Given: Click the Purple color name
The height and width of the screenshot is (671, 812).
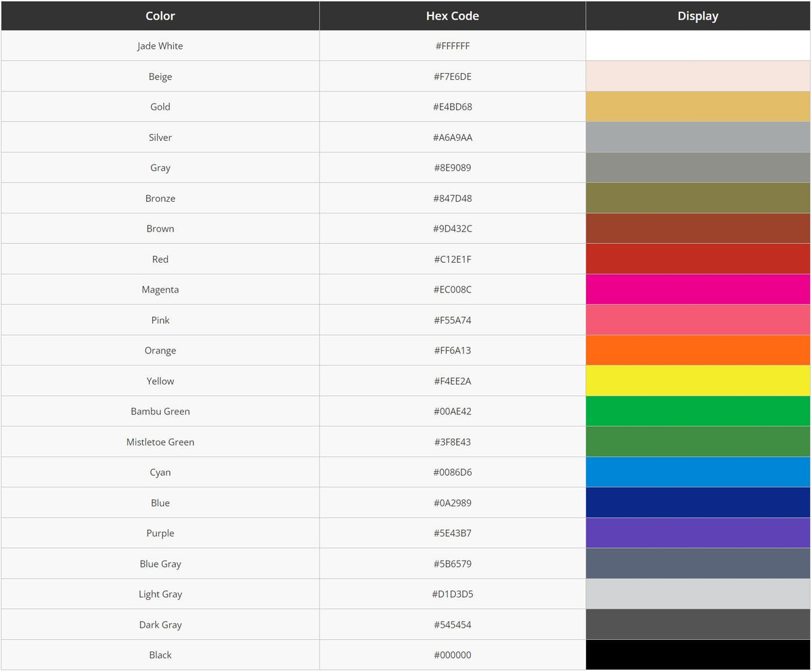Looking at the screenshot, I should (x=160, y=534).
